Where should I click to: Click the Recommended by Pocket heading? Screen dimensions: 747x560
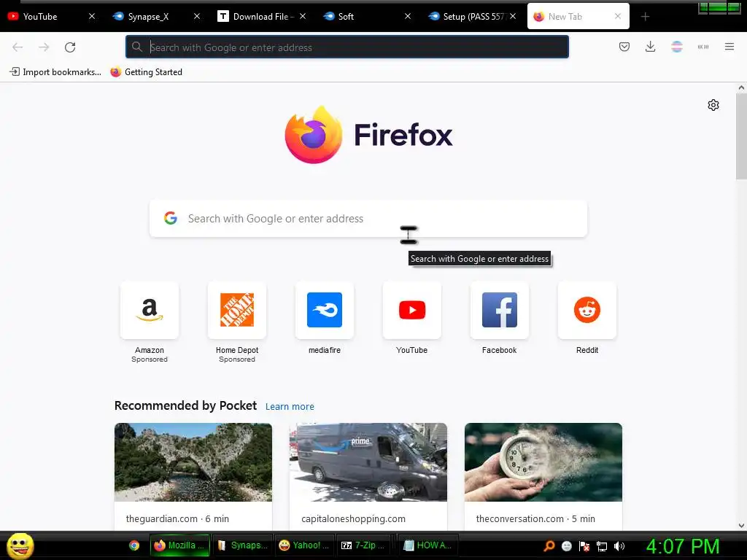[185, 405]
